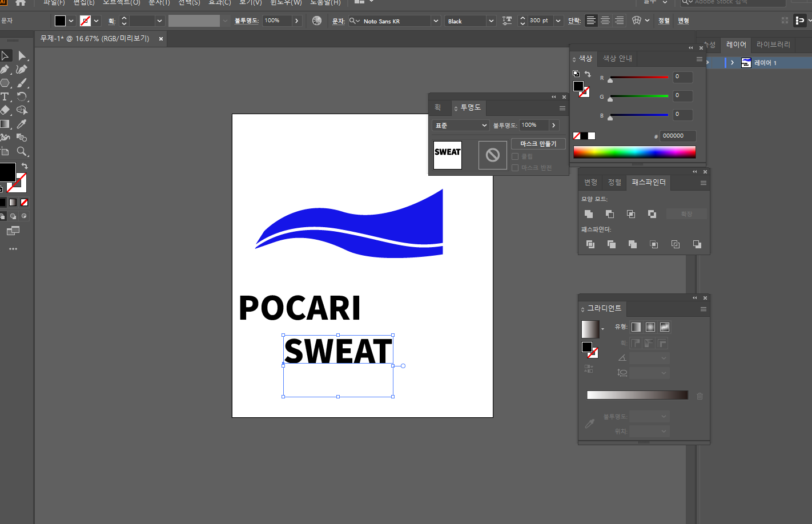This screenshot has height=524, width=812.
Task: Click the gradient slider bar
Action: click(x=637, y=395)
